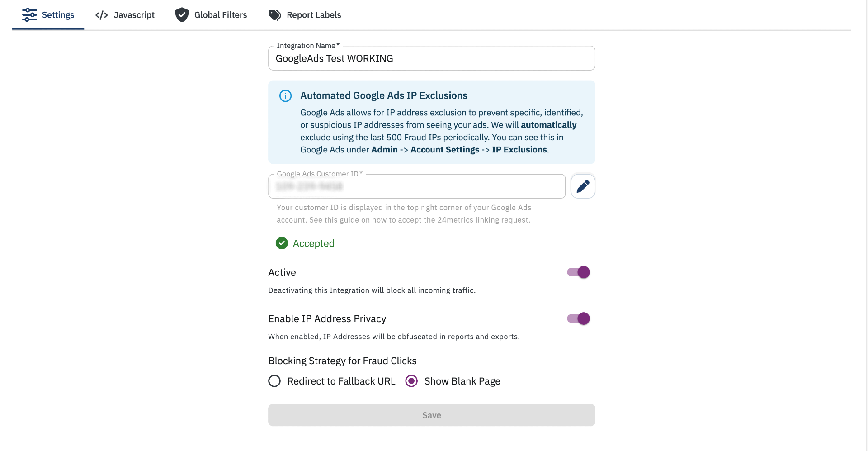
Task: Edit the Google Ads Customer ID with pencil icon
Action: click(x=583, y=186)
